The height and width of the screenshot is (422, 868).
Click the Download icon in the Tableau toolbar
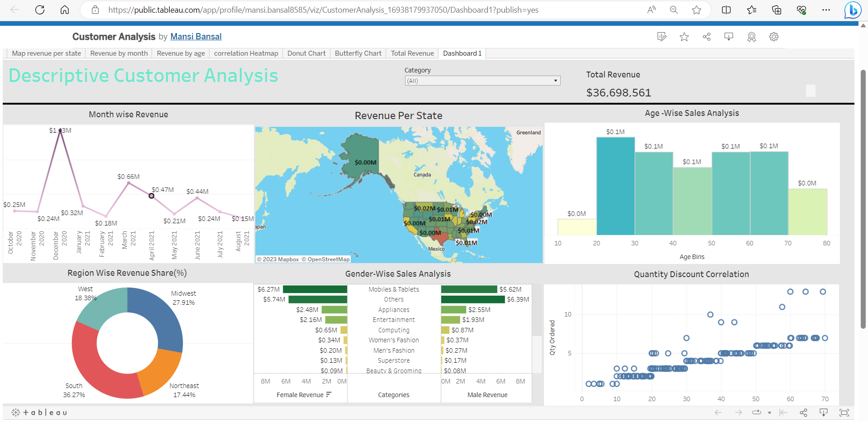pos(729,37)
